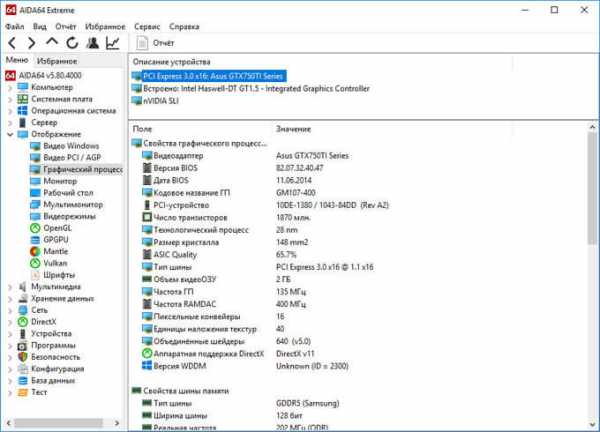
Task: Select the DirectX icon in the tree
Action: (x=23, y=322)
